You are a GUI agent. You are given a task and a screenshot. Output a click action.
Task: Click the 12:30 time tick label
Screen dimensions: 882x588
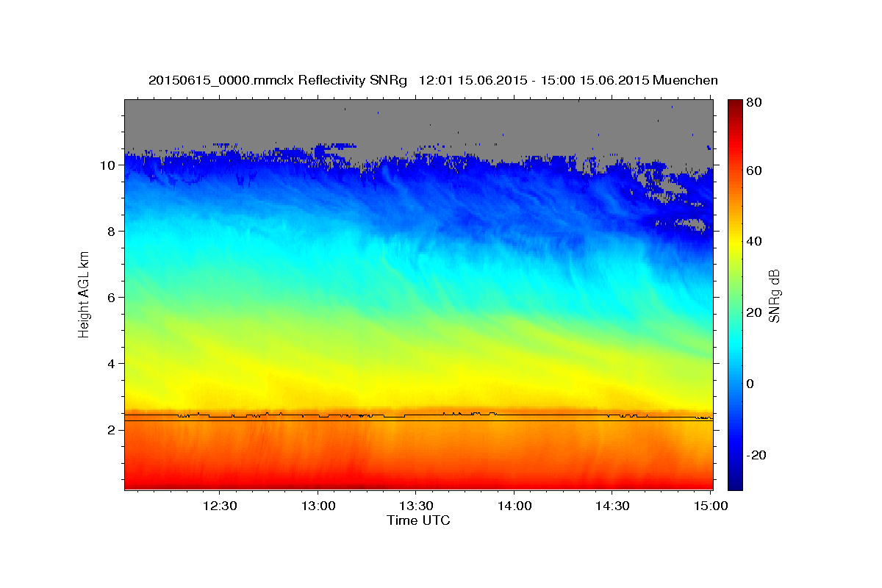[220, 506]
